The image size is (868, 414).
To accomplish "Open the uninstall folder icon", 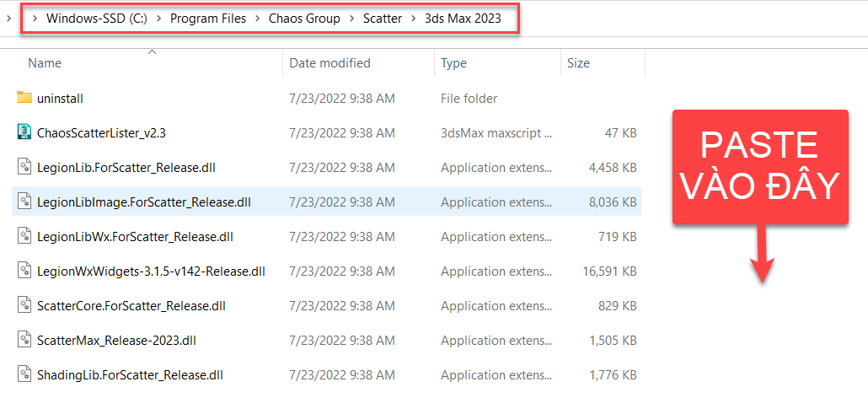I will (24, 98).
